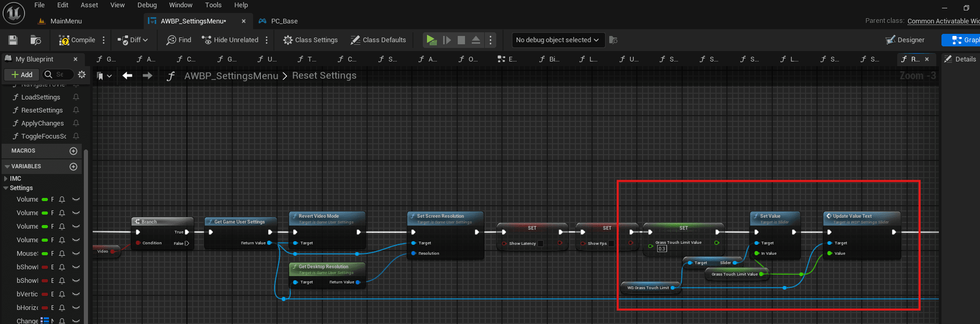Switch to Designer mode
This screenshot has width=980, height=324.
pyautogui.click(x=905, y=40)
